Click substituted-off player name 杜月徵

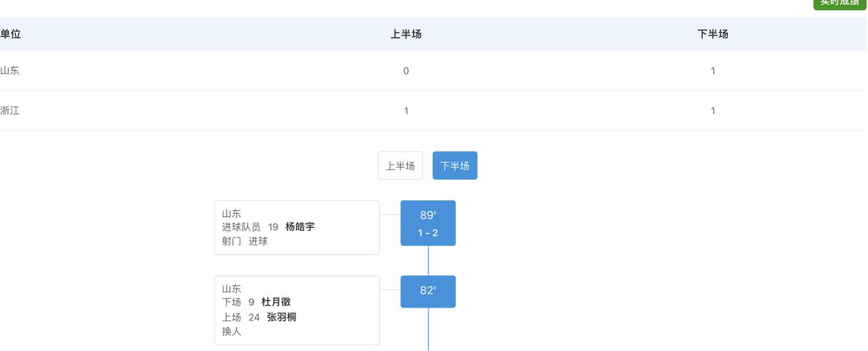(276, 302)
